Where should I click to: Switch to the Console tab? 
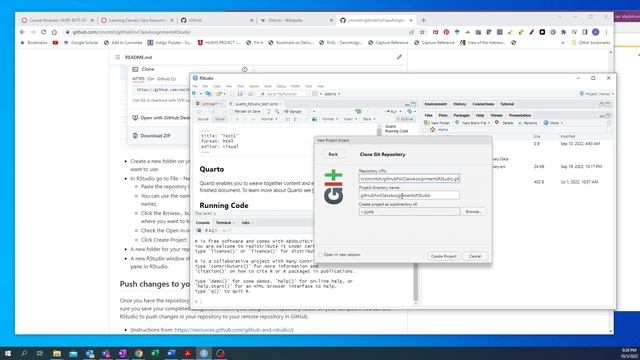pyautogui.click(x=203, y=223)
